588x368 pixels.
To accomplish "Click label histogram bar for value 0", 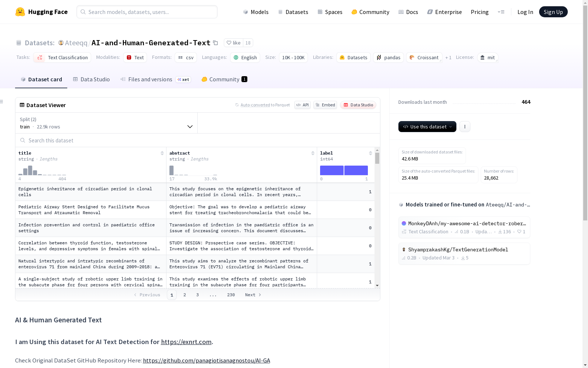I will 331,170.
